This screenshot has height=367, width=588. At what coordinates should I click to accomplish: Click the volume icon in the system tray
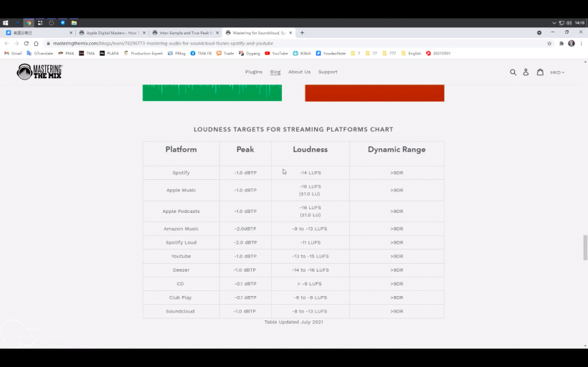pos(569,23)
